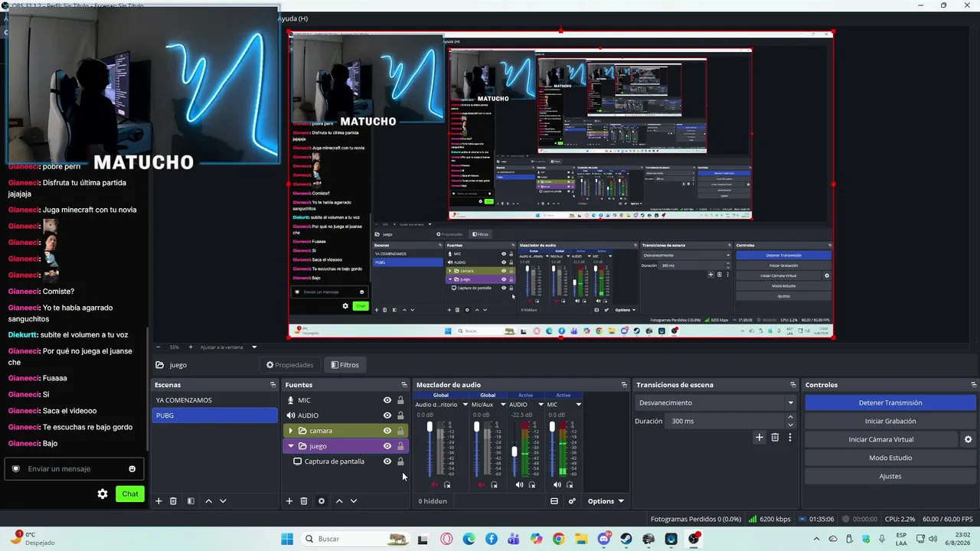Add a new scene with the plus icon

(x=158, y=501)
